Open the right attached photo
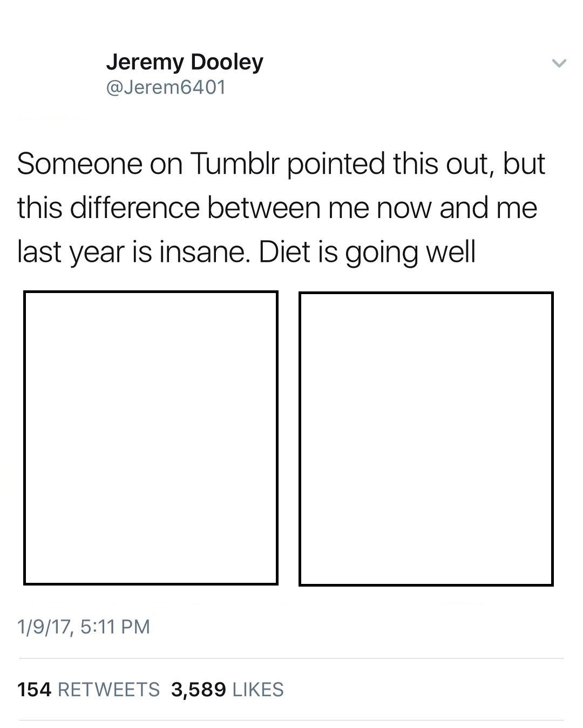 (426, 439)
